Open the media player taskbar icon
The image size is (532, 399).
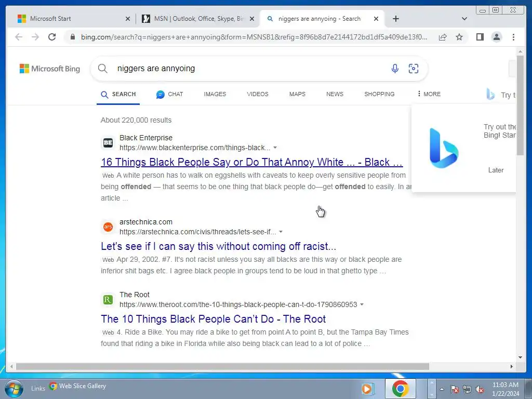point(367,389)
